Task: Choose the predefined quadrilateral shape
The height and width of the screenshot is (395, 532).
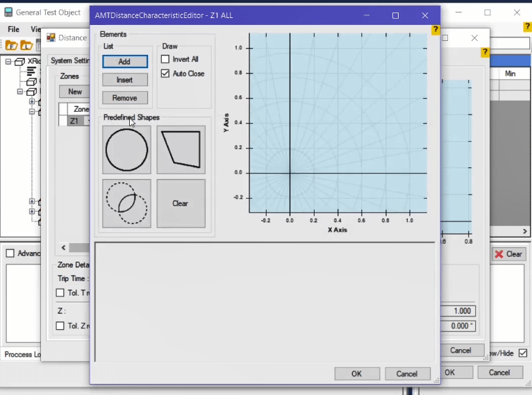Action: tap(181, 150)
